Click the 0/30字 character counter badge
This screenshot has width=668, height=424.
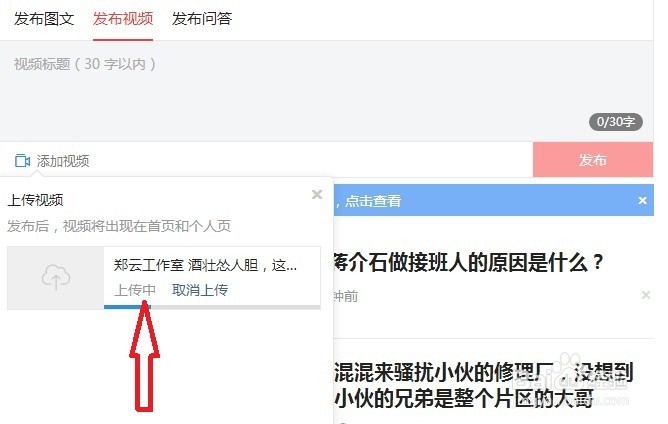616,122
